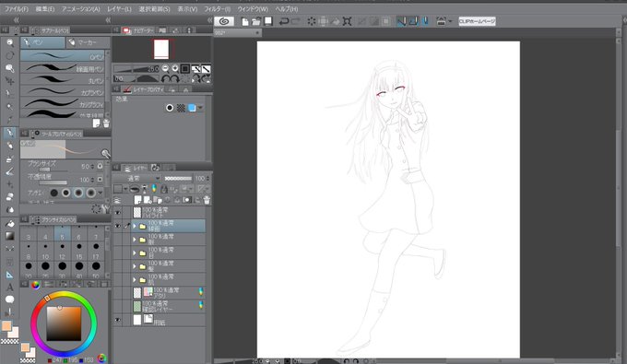This screenshot has height=364, width=627.
Task: Zoom out navigator with minus icon
Action: coord(165,69)
